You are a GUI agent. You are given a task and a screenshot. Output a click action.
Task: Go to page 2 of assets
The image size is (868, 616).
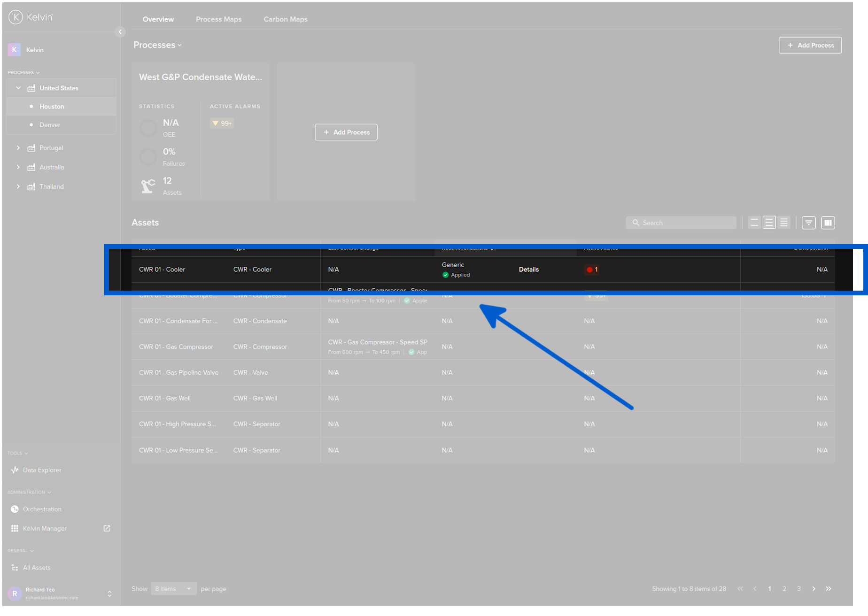pyautogui.click(x=784, y=588)
